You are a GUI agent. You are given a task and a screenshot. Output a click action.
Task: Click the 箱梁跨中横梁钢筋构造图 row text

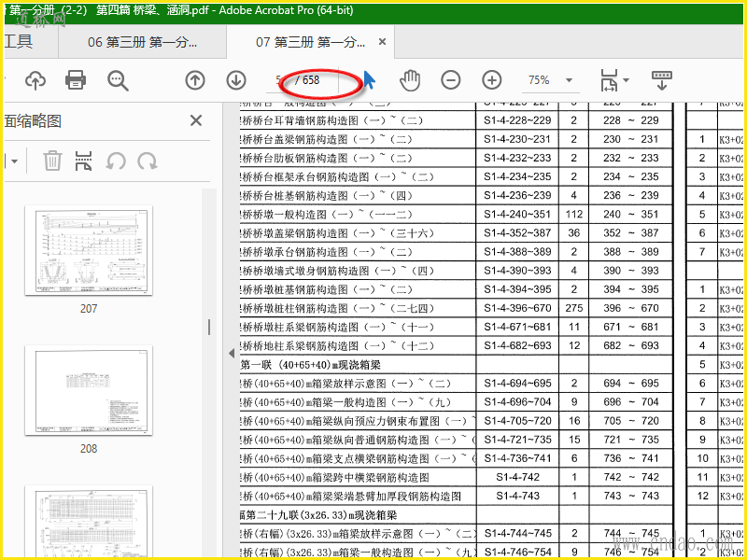coord(335,477)
